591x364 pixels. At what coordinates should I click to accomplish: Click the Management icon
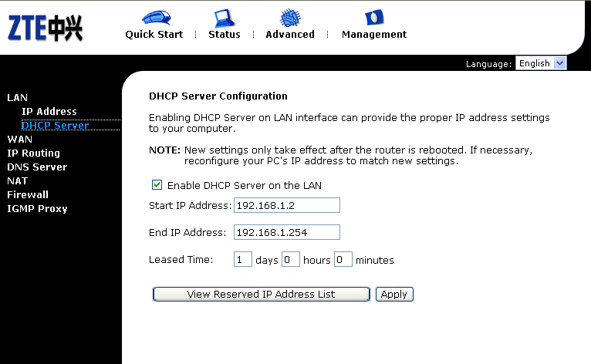tap(374, 17)
